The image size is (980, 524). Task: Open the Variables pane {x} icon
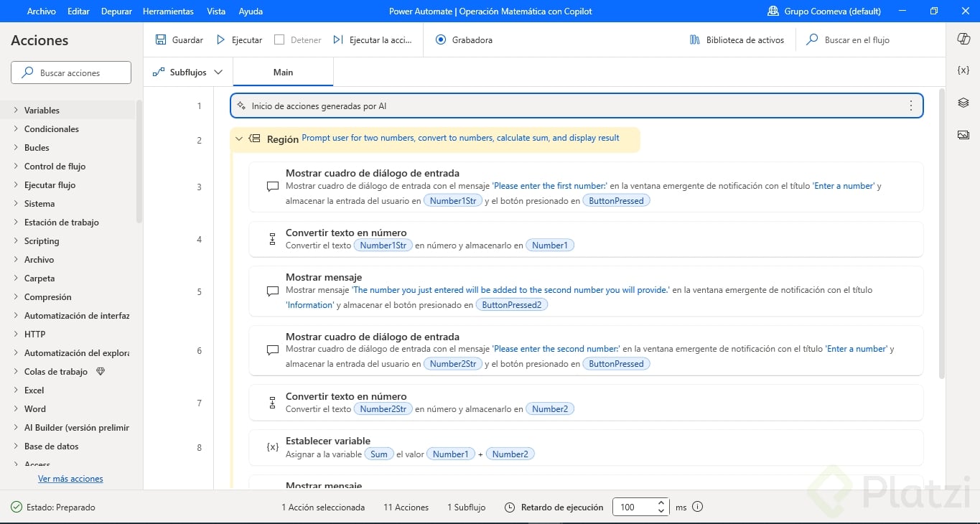[x=963, y=70]
